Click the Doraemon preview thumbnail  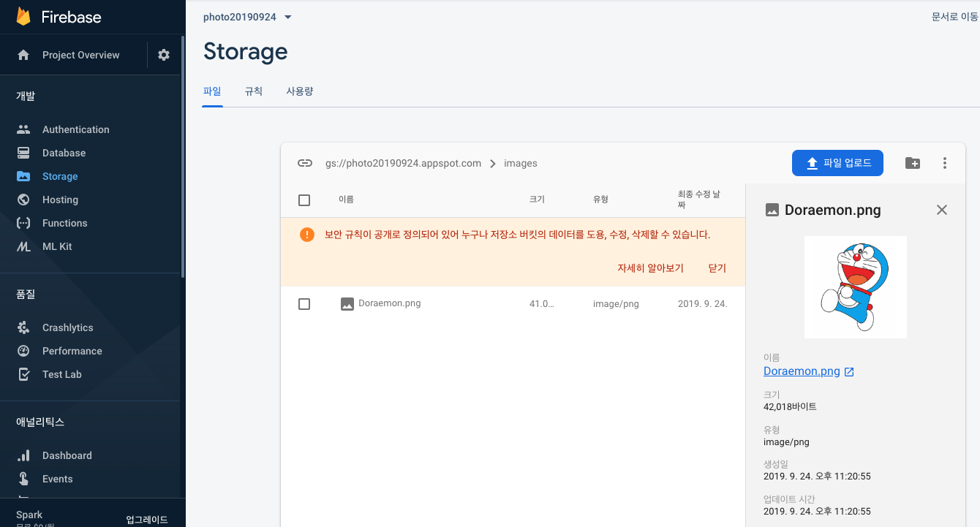coord(856,287)
